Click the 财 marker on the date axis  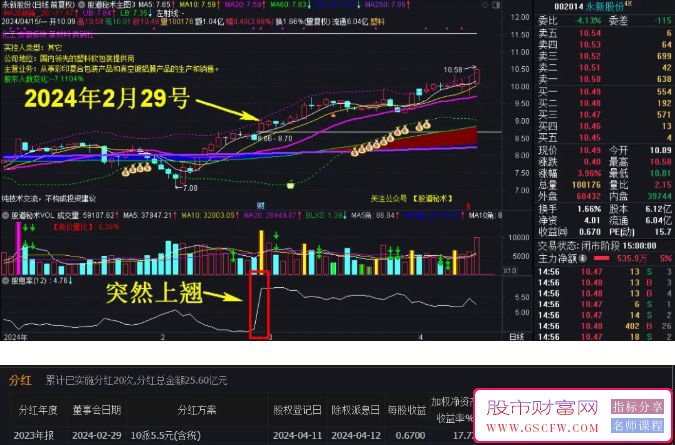tap(260, 205)
